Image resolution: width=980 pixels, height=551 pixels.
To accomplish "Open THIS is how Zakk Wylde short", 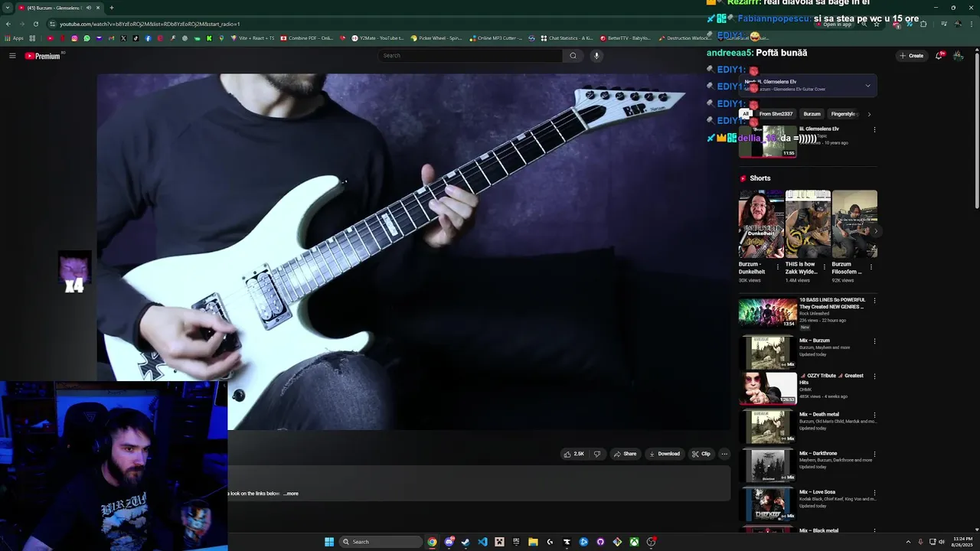I will click(x=808, y=224).
